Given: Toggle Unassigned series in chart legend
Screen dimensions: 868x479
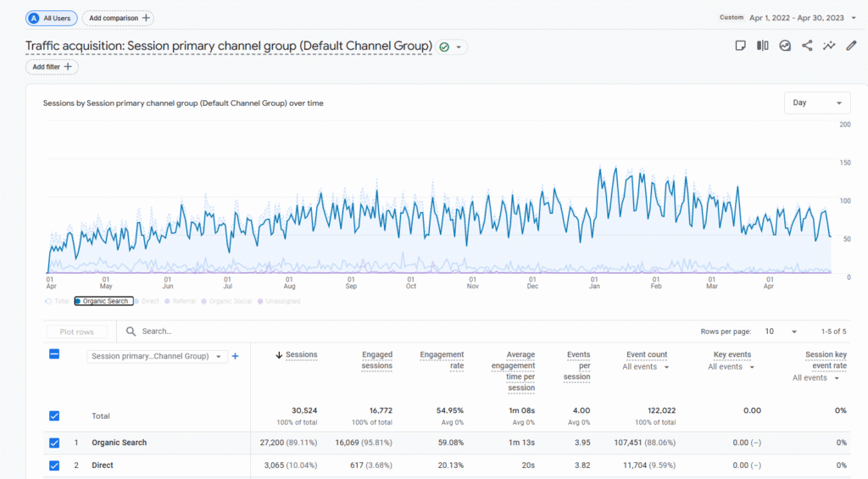Looking at the screenshot, I should (280, 301).
